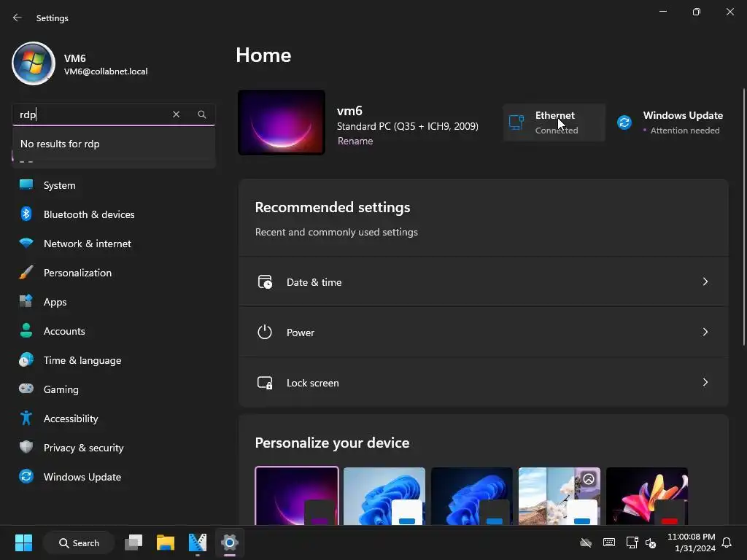
Task: Click the Windows Update sidebar icon
Action: 26,476
